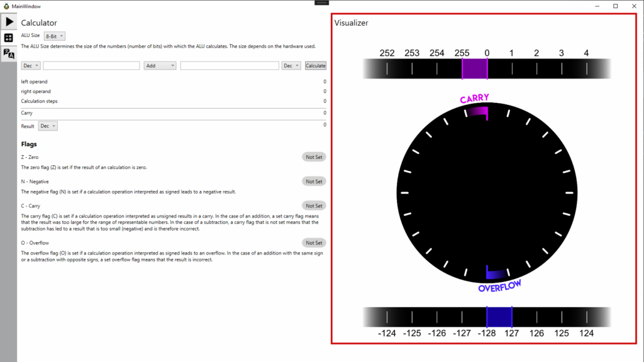Click the blue overflow marker on the bottom number line
This screenshot has width=644, height=362.
[499, 317]
